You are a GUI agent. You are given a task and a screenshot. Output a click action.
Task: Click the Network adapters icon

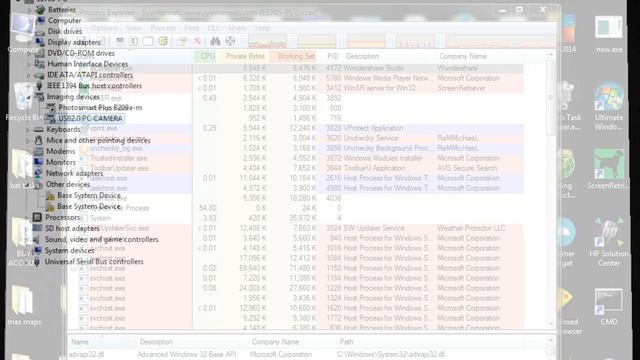point(38,173)
